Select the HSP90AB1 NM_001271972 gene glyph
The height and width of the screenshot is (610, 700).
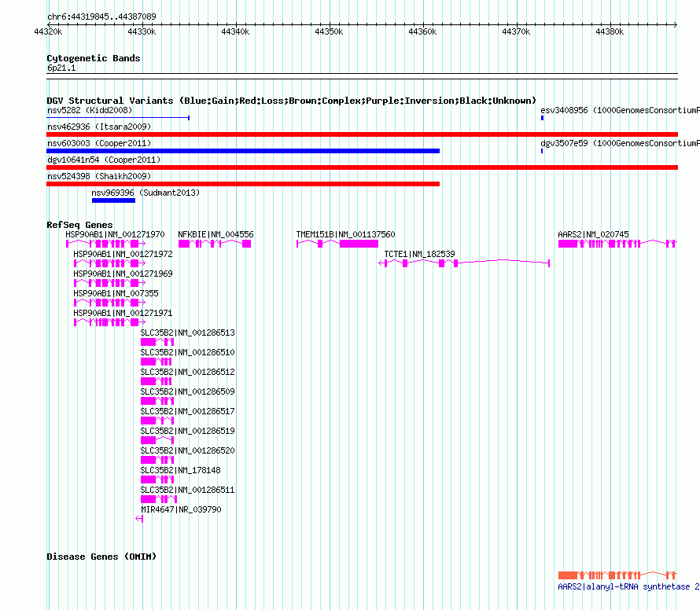110,263
